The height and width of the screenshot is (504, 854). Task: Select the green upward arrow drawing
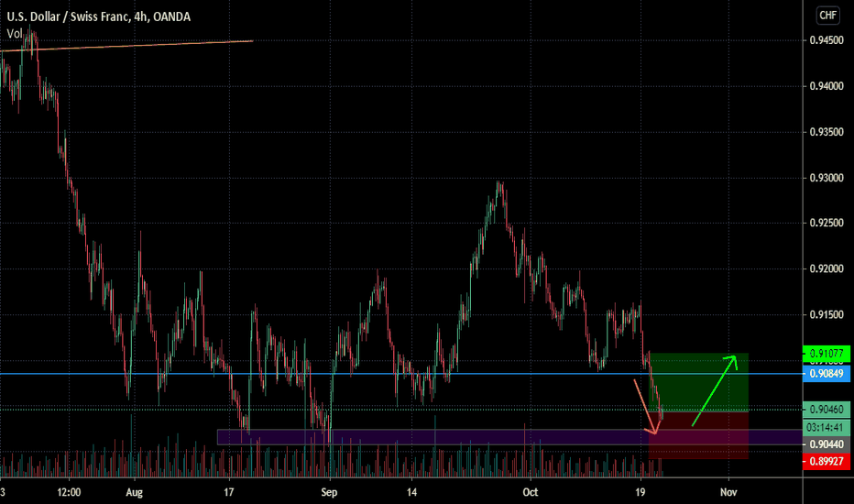coord(715,390)
